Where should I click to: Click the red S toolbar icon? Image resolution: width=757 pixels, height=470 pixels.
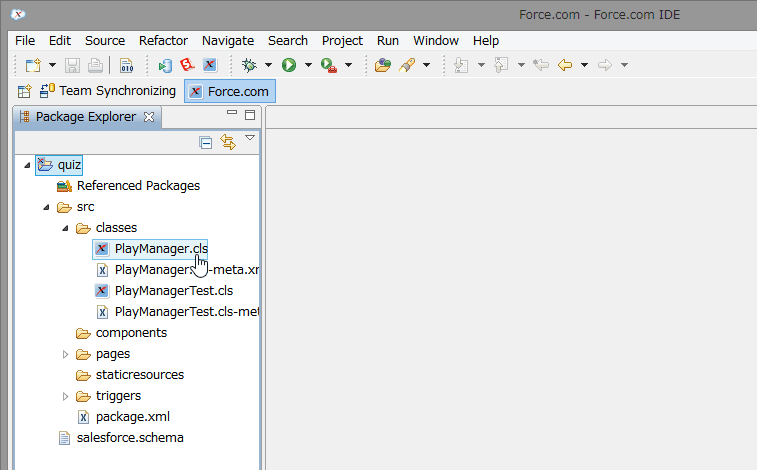tap(187, 65)
